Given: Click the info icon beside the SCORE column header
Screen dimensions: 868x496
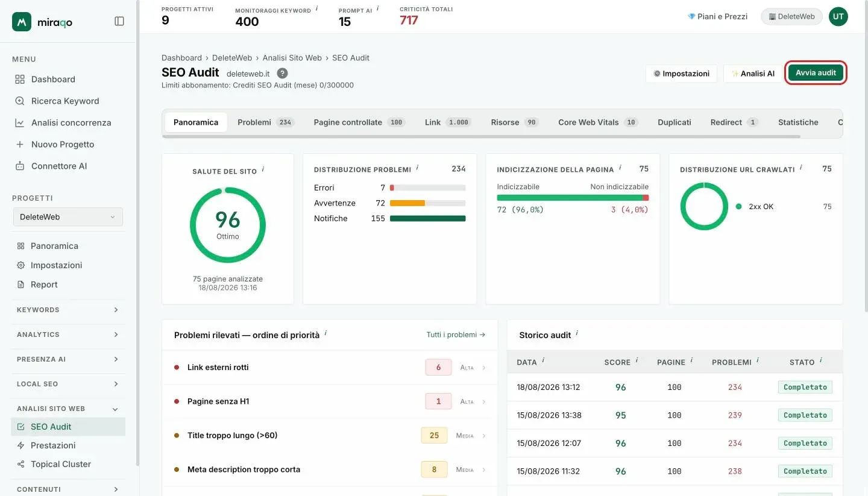Looking at the screenshot, I should point(637,360).
